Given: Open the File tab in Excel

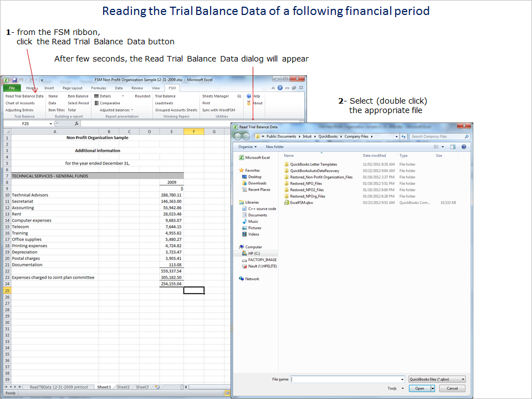Looking at the screenshot, I should (12, 88).
